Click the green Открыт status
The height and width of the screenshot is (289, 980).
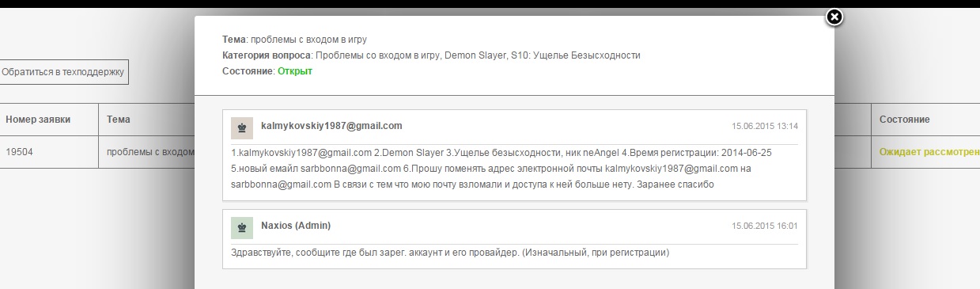coord(295,71)
